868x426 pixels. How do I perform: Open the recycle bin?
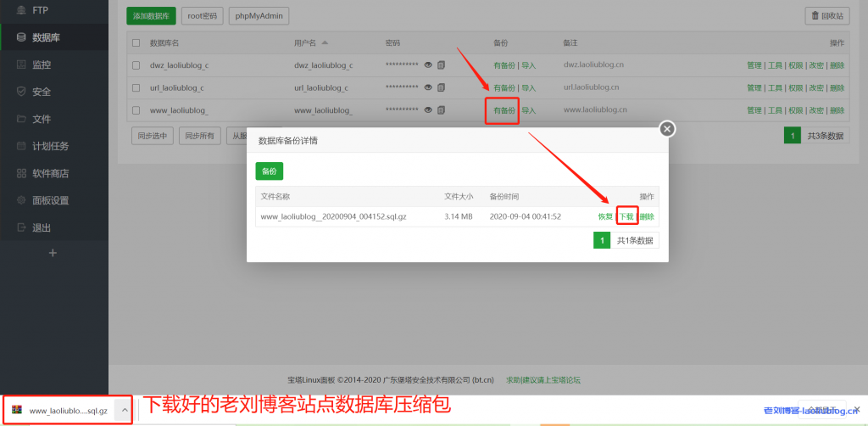click(x=826, y=15)
